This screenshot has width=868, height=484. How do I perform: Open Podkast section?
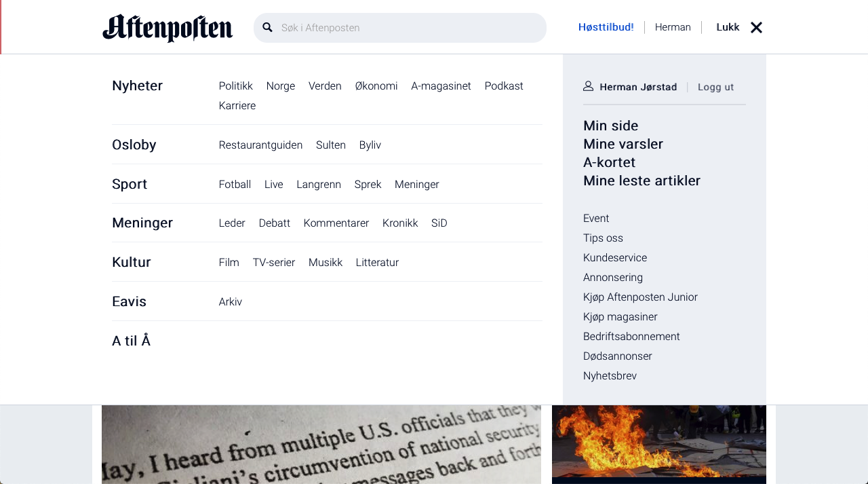tap(504, 86)
